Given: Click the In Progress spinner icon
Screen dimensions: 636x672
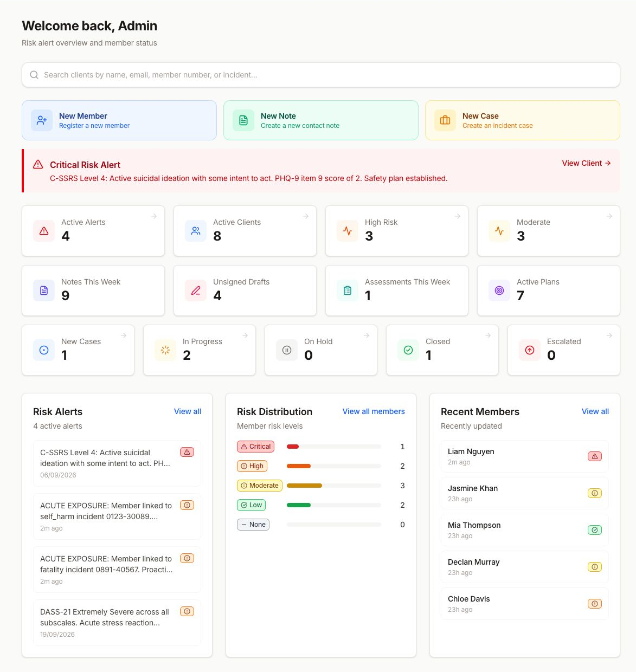Looking at the screenshot, I should pos(165,350).
